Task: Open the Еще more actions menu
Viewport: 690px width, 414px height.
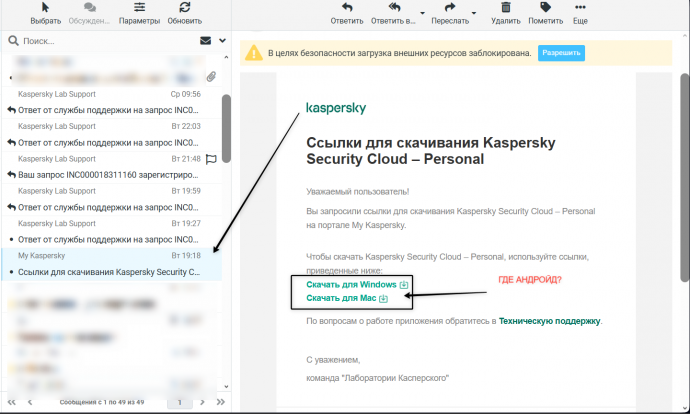Action: coord(580,13)
